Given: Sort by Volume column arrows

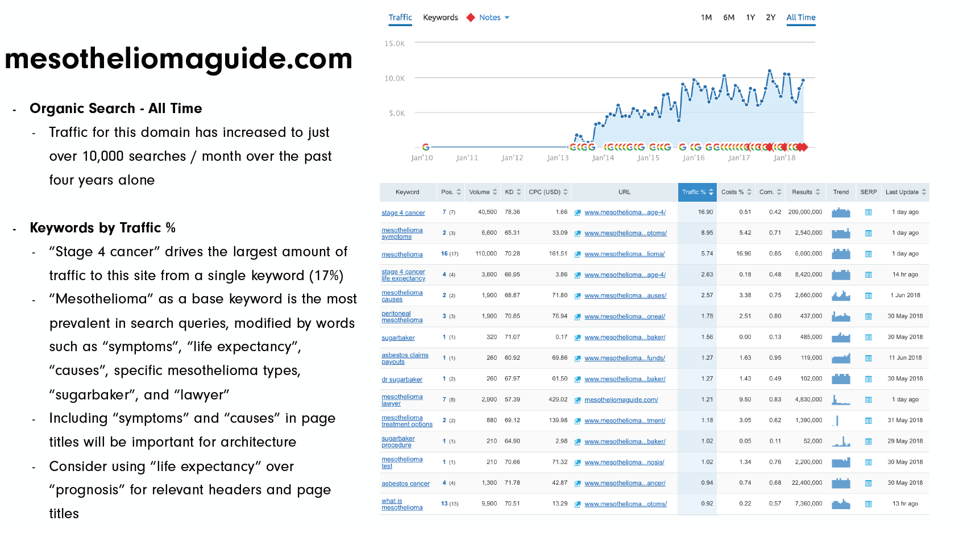Looking at the screenshot, I should pyautogui.click(x=495, y=192).
